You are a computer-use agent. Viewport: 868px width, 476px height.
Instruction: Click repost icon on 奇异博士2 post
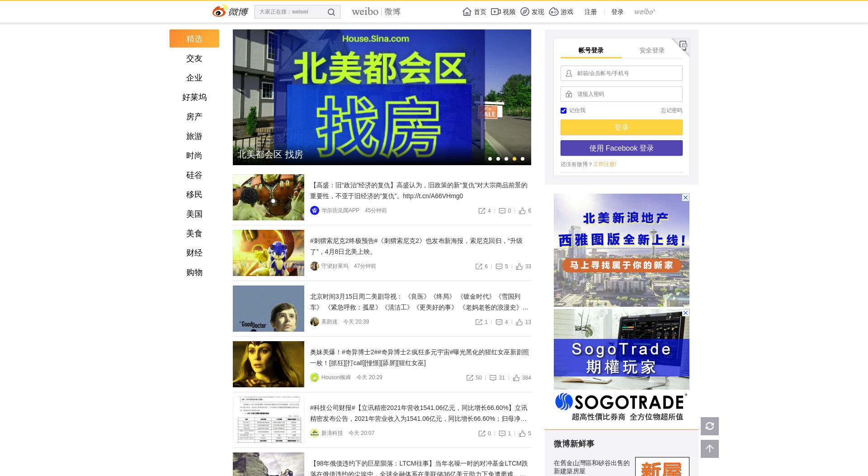tap(470, 378)
